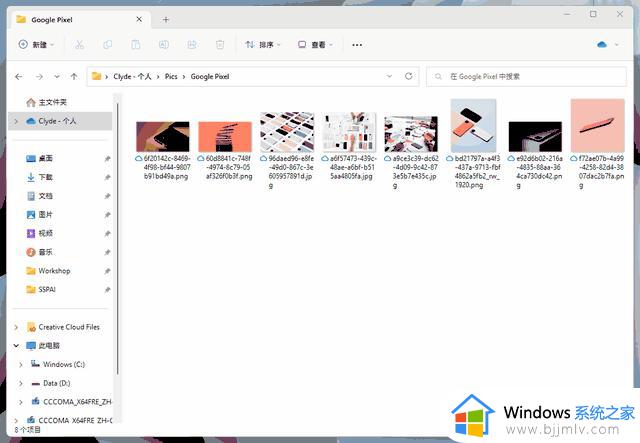Go up one folder level arrow
This screenshot has height=443, width=640.
pos(74,76)
